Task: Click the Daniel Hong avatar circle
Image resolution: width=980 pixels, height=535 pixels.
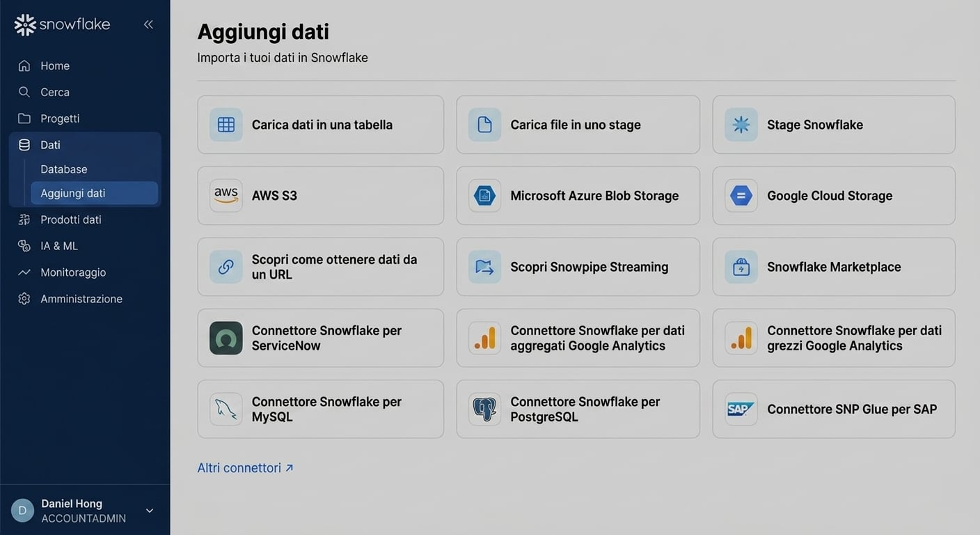Action: 22,511
